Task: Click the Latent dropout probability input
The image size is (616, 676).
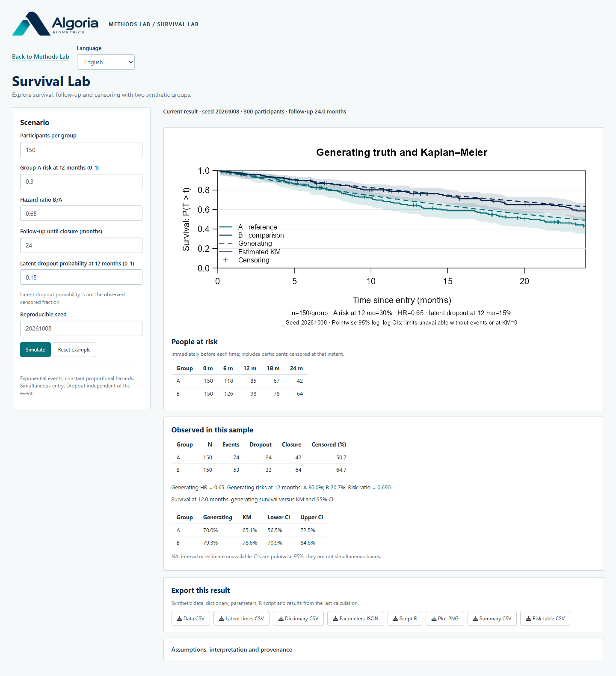Action: click(81, 277)
